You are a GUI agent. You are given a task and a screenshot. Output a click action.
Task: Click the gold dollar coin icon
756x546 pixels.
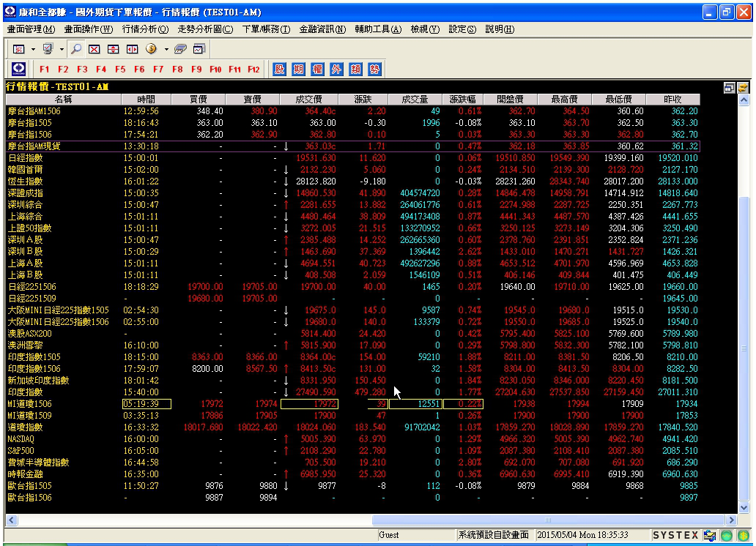pyautogui.click(x=152, y=49)
